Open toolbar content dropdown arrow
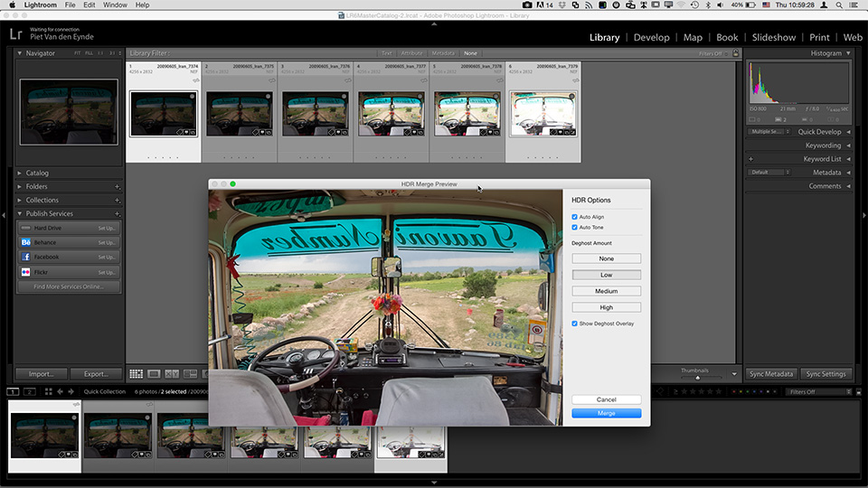Image resolution: width=868 pixels, height=488 pixels. [x=734, y=374]
